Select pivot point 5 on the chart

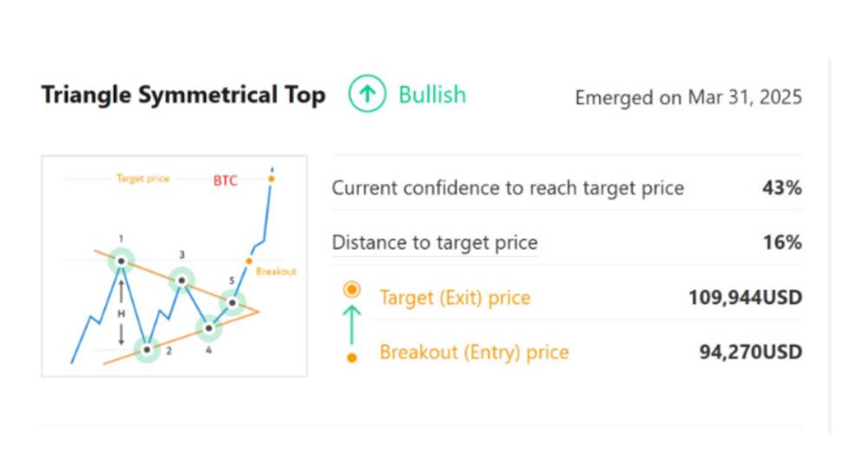tap(233, 302)
